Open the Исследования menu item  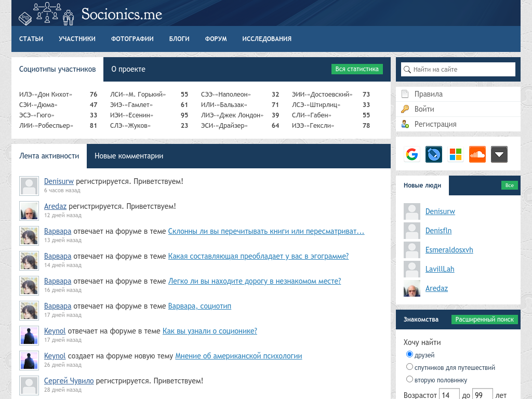(x=267, y=38)
